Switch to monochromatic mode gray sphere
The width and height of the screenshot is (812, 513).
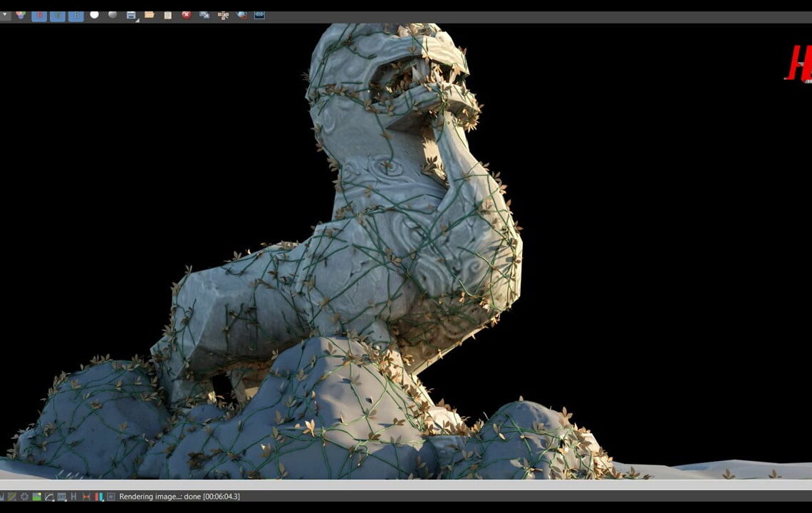[x=113, y=14]
